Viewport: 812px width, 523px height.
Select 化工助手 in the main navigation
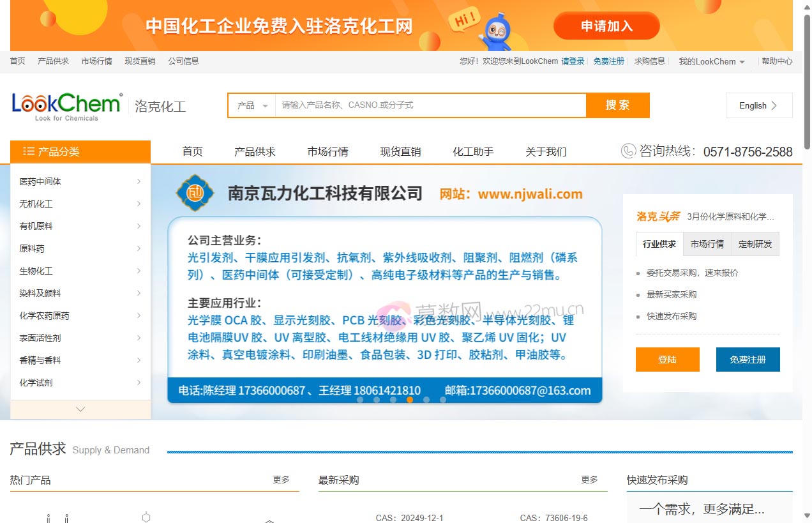click(x=472, y=152)
